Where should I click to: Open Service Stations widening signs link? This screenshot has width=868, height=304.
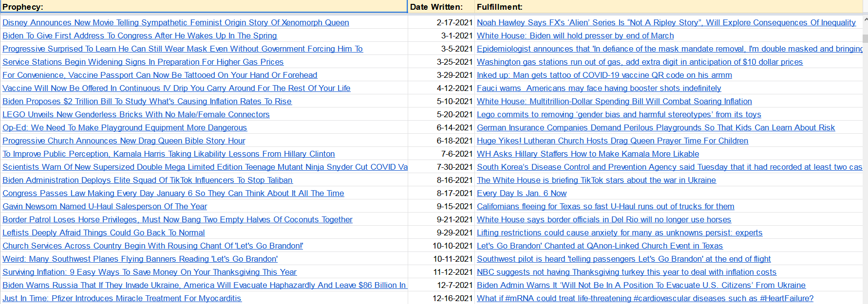tap(143, 62)
